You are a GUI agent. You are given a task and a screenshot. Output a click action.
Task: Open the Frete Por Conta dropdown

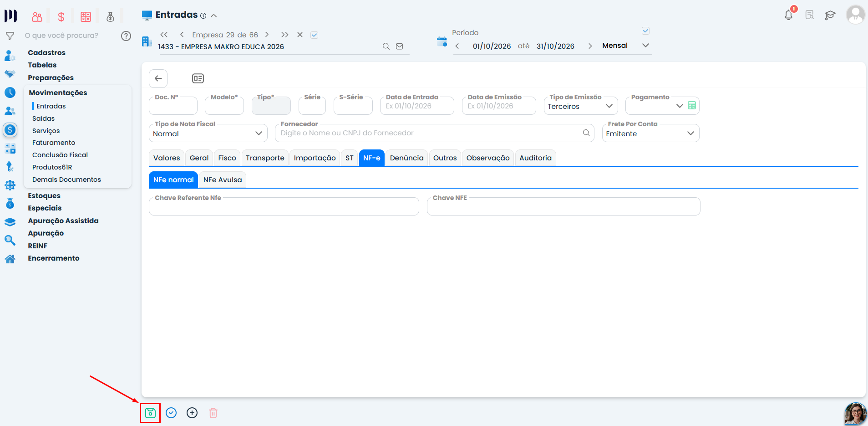[x=650, y=133]
